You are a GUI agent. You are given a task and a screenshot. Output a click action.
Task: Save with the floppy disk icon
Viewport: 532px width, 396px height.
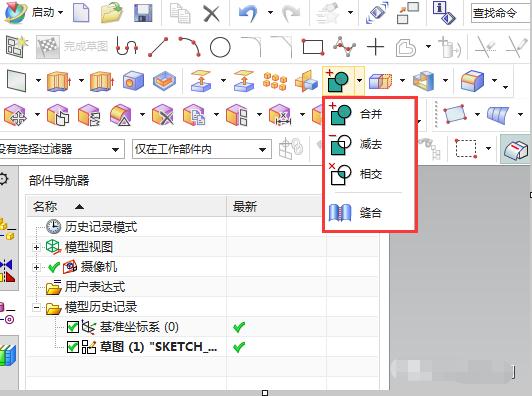click(x=143, y=13)
